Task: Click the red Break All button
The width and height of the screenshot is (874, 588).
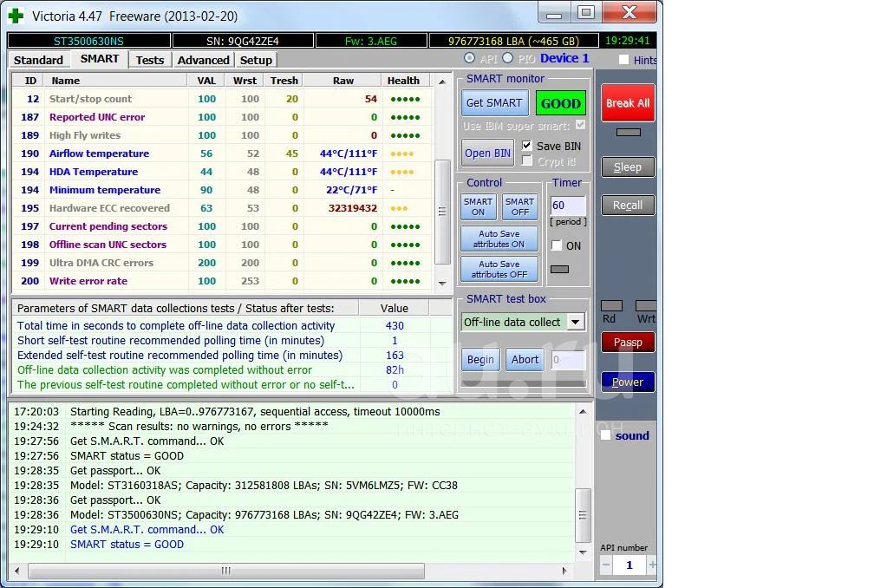Action: (628, 103)
